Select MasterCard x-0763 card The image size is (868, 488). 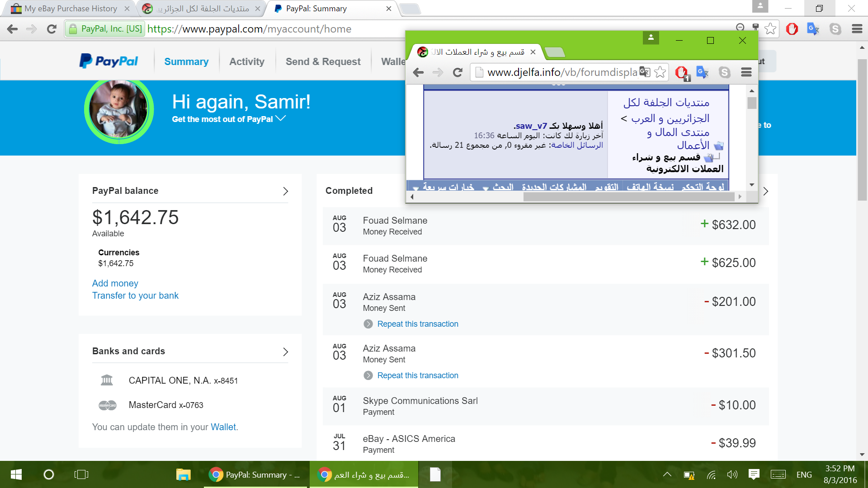pyautogui.click(x=166, y=405)
